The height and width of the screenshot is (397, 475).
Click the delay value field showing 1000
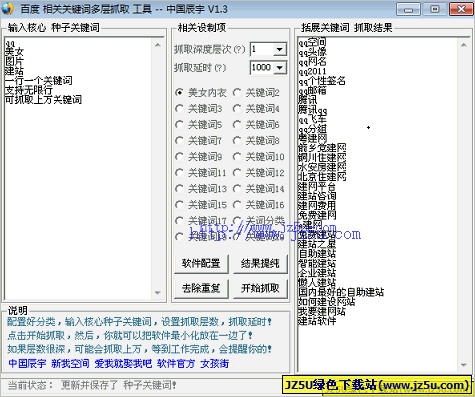pyautogui.click(x=262, y=68)
